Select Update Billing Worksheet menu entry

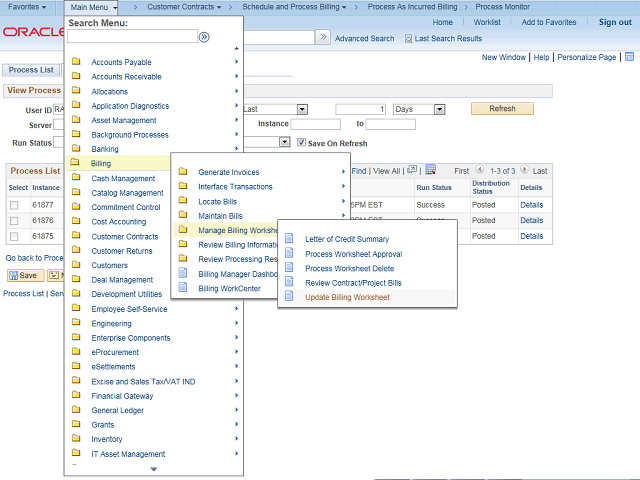[x=347, y=298]
